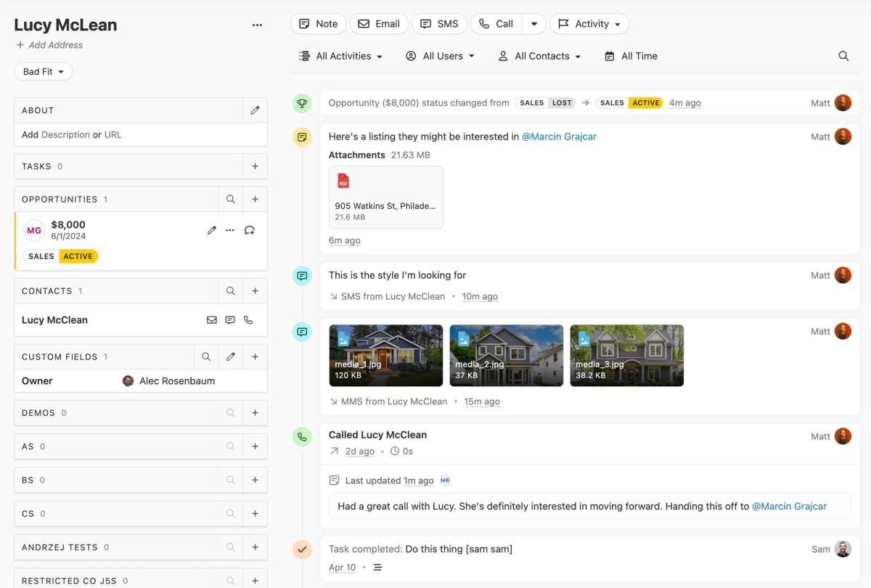The image size is (871, 588).
Task: Open the All Time date filter
Action: point(631,56)
